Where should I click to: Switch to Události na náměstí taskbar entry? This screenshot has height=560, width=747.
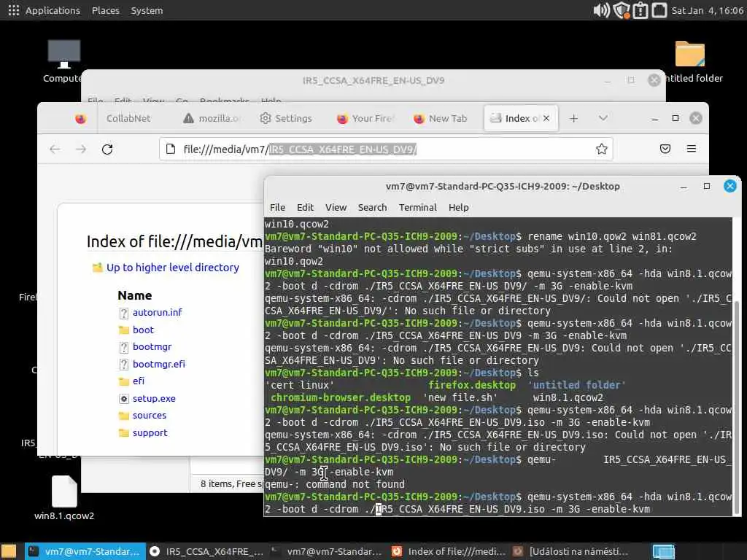coord(570,551)
